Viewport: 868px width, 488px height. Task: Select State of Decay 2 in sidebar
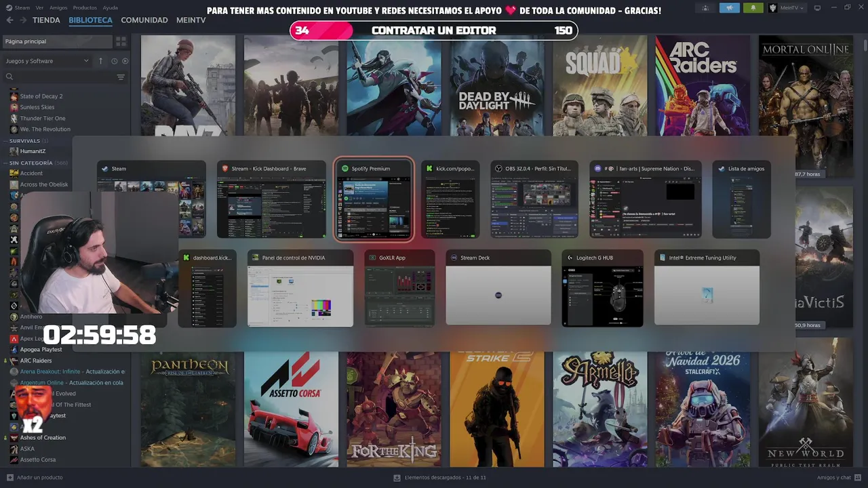[41, 96]
